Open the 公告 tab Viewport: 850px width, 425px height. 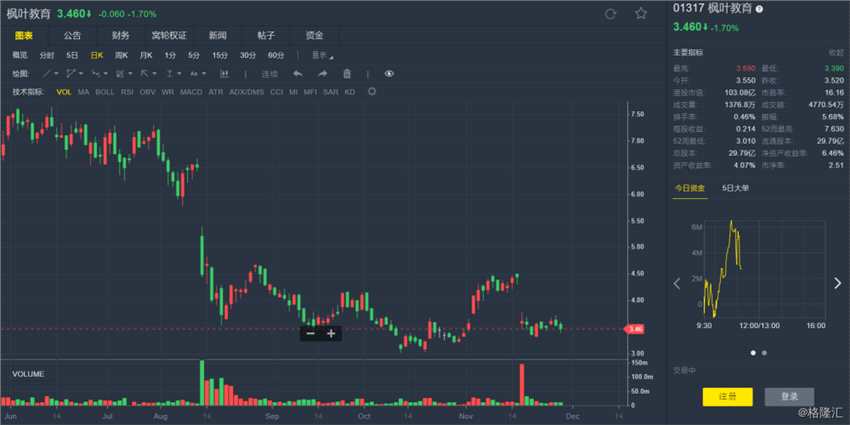[72, 36]
